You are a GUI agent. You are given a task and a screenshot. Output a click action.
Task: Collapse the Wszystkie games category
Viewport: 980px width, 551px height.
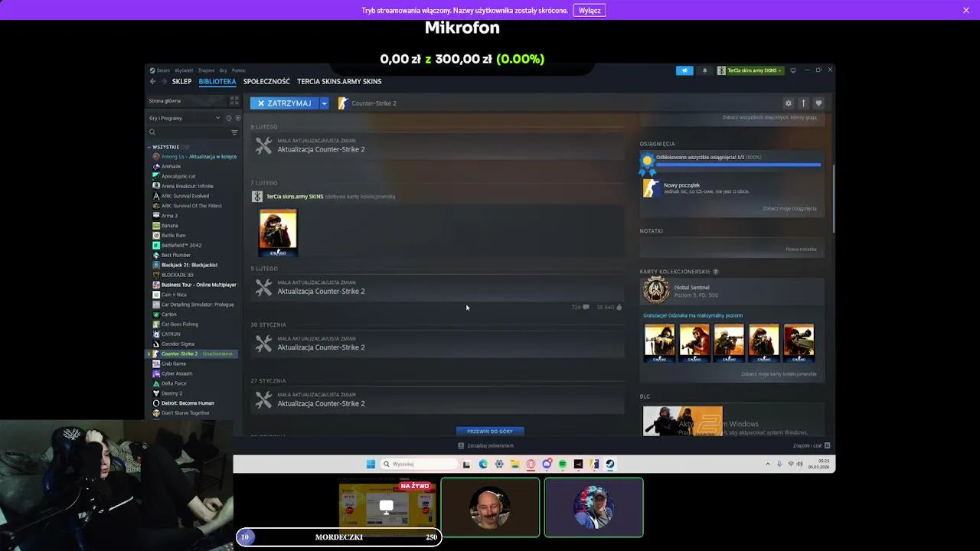[x=150, y=147]
